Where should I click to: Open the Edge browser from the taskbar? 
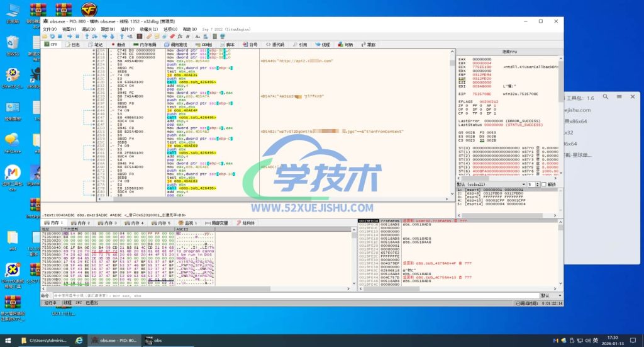point(79,340)
